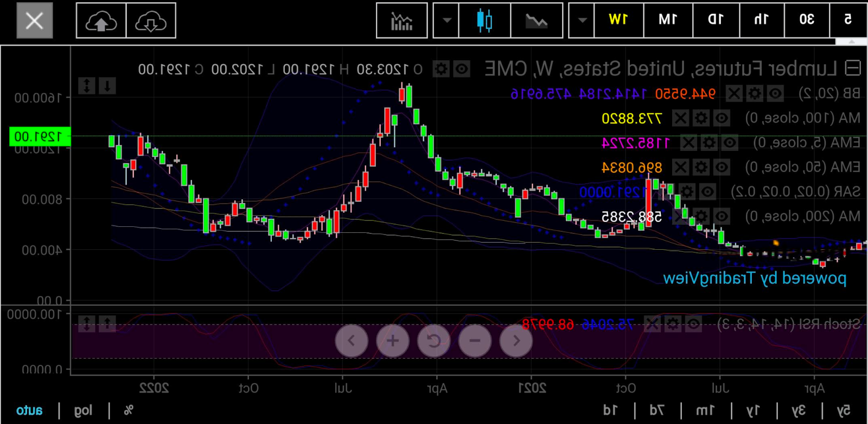Set date range to 1y
Viewport: 868px width, 424px height.
coord(753,410)
